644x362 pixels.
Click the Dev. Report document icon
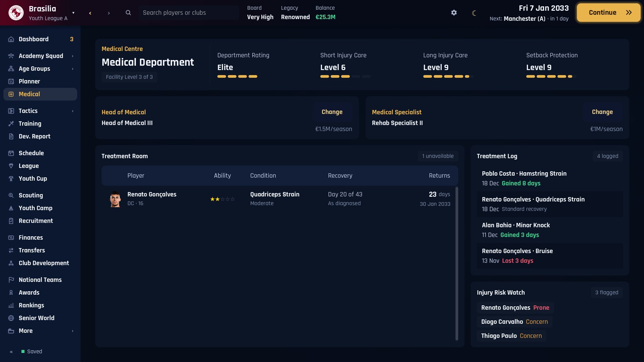point(11,136)
